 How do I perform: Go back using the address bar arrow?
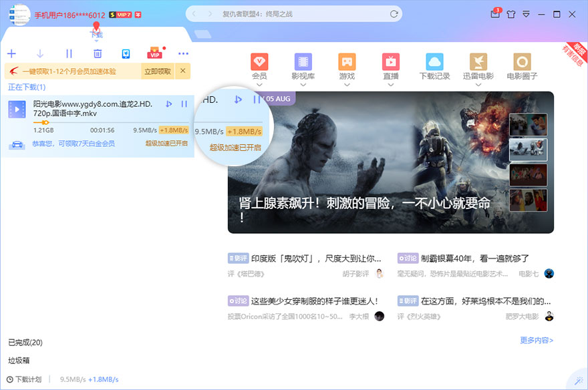(x=194, y=14)
